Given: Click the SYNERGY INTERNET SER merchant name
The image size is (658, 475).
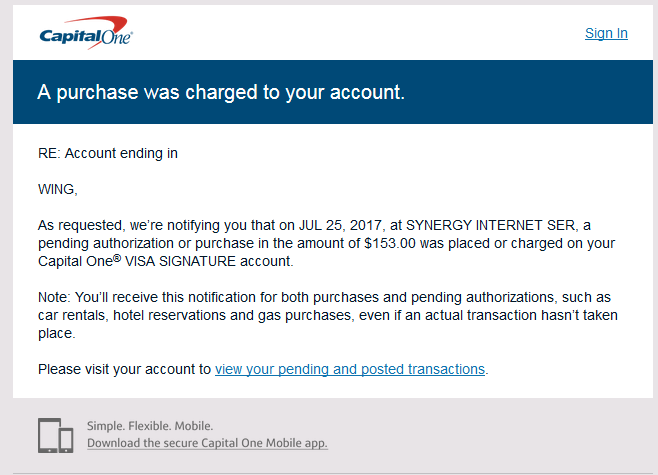Looking at the screenshot, I should coord(491,225).
